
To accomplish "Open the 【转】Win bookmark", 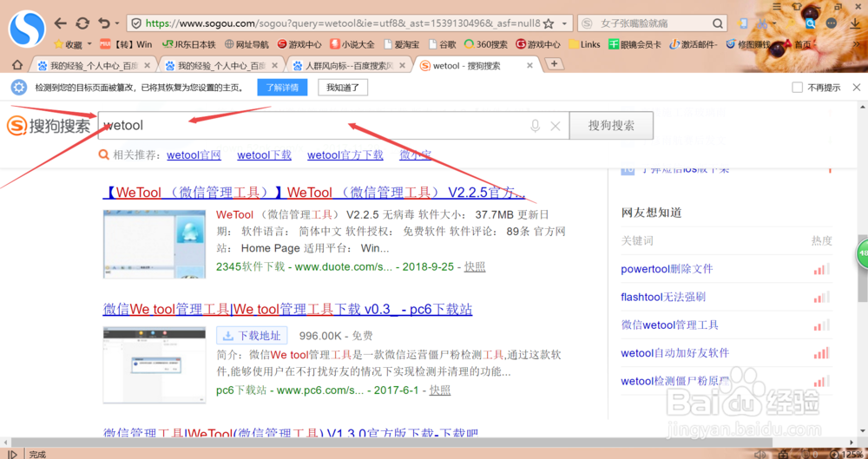I will point(126,44).
